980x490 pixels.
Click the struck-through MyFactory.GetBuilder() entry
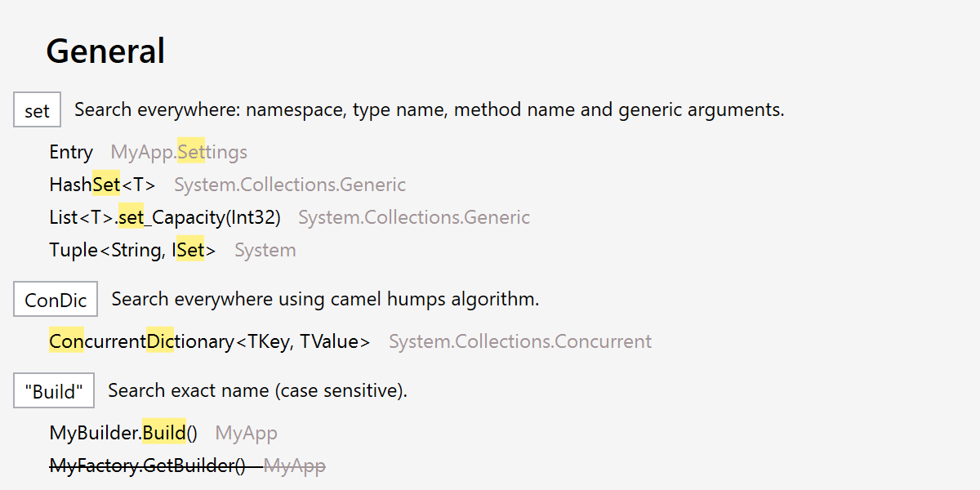coord(147,465)
